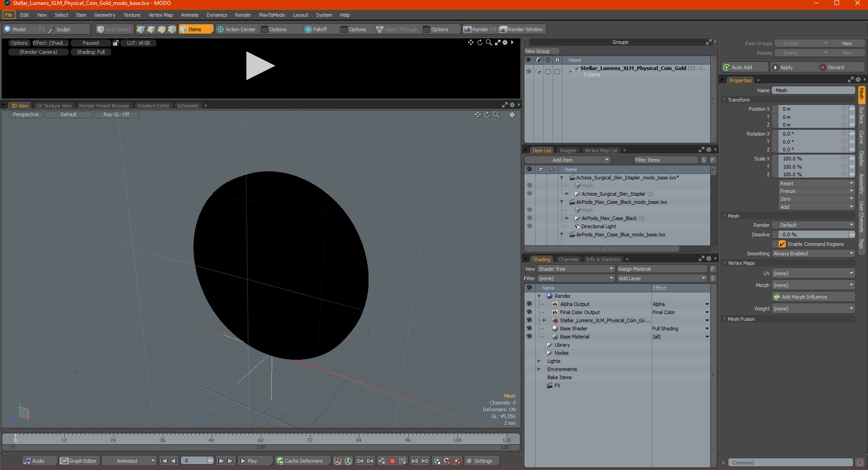Toggle visibility of Final Color Output
The width and height of the screenshot is (868, 470).
pyautogui.click(x=529, y=312)
